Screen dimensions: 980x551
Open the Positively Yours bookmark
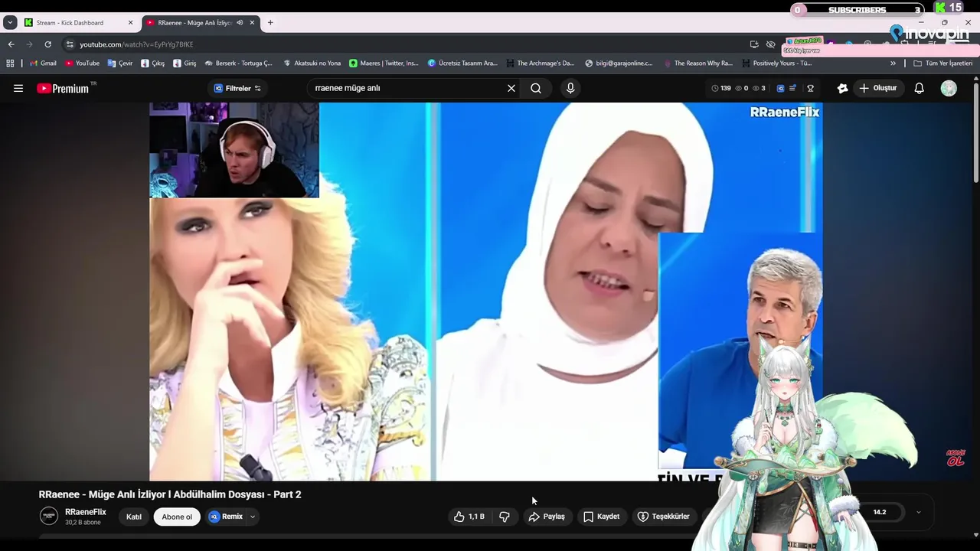pos(776,64)
